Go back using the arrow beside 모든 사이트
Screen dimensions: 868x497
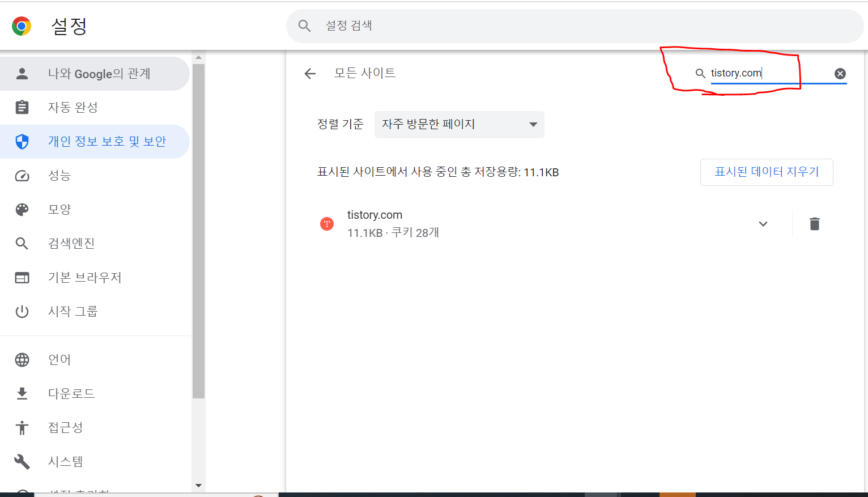pyautogui.click(x=310, y=73)
